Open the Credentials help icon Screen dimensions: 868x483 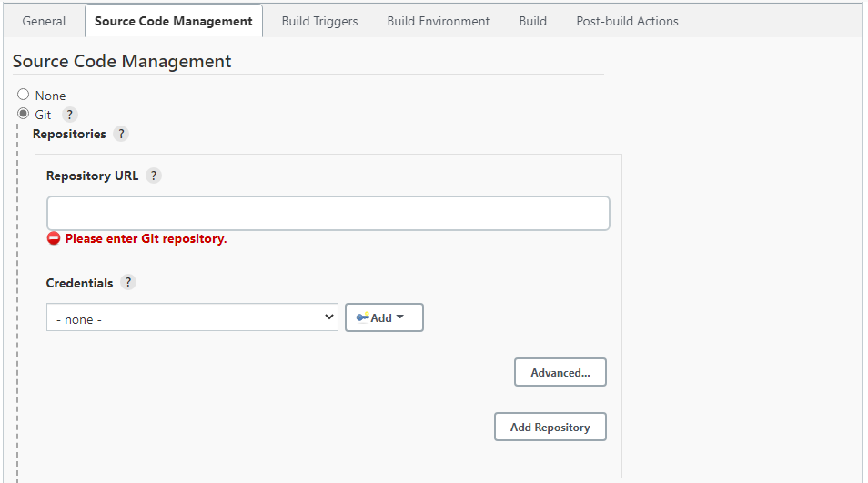coord(128,282)
